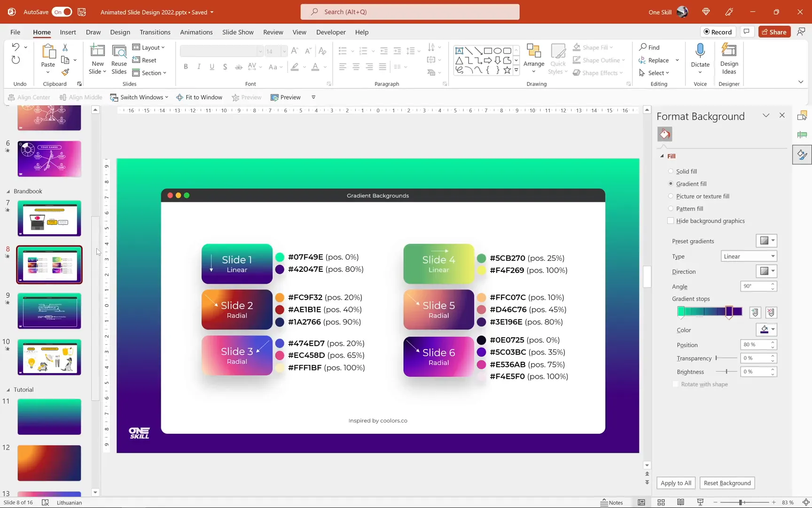The height and width of the screenshot is (508, 812).
Task: Click the gradient stops bar
Action: click(710, 312)
